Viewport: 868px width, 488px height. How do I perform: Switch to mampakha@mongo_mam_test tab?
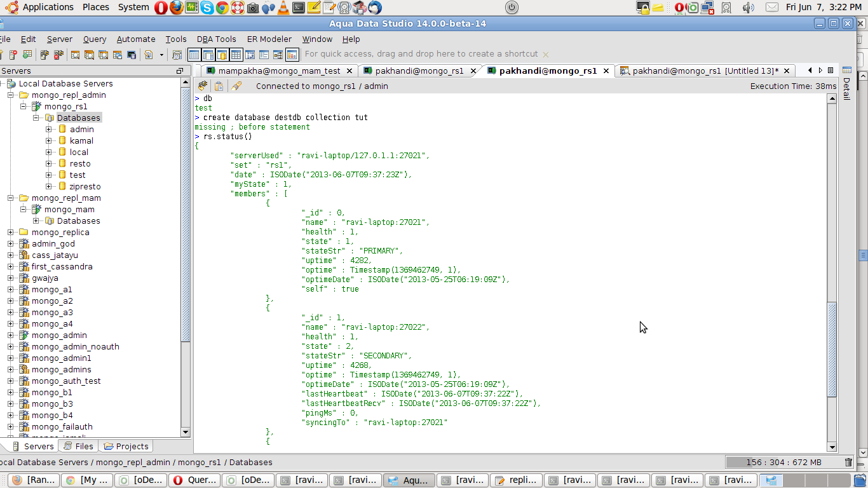279,71
